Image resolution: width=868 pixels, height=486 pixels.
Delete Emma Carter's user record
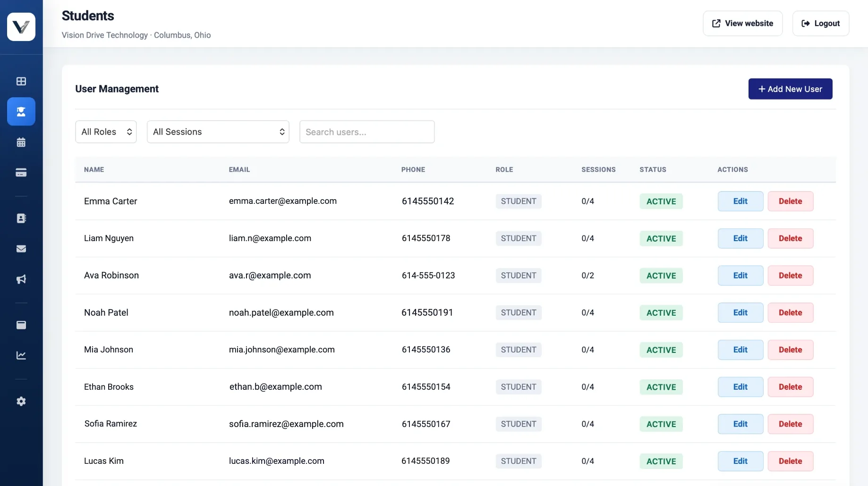[790, 201]
